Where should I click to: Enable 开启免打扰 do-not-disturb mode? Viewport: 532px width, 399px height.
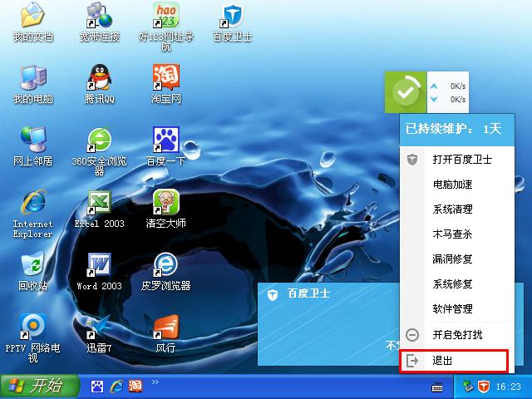click(457, 335)
